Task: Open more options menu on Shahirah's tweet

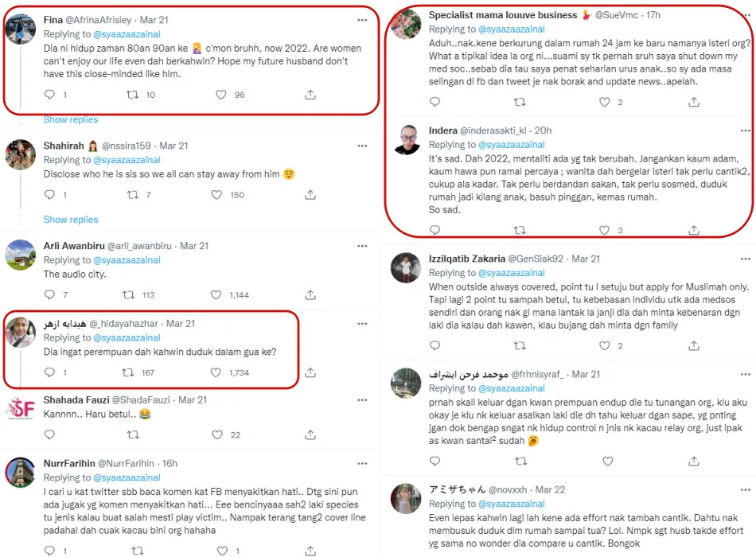Action: coord(362,146)
